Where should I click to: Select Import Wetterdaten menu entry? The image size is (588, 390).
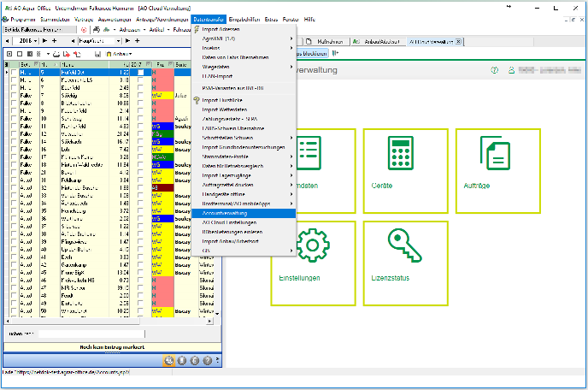[x=244, y=109]
